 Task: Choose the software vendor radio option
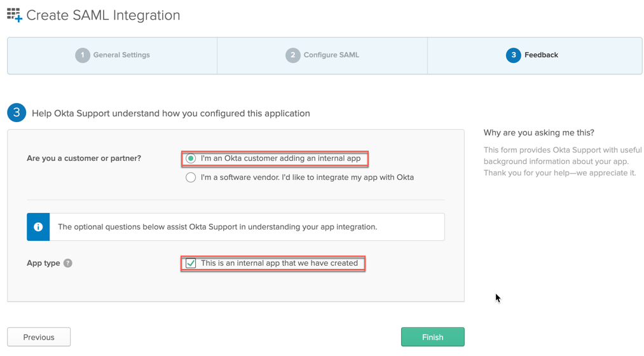(191, 177)
